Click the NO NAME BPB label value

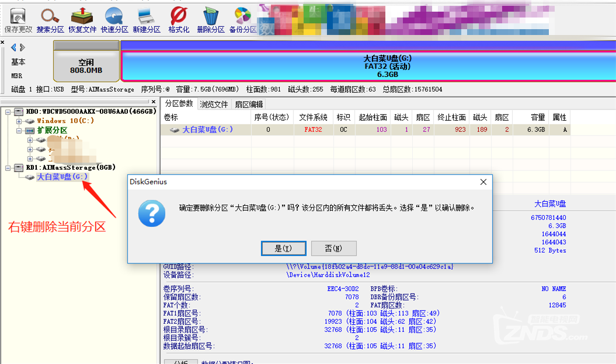(554, 289)
